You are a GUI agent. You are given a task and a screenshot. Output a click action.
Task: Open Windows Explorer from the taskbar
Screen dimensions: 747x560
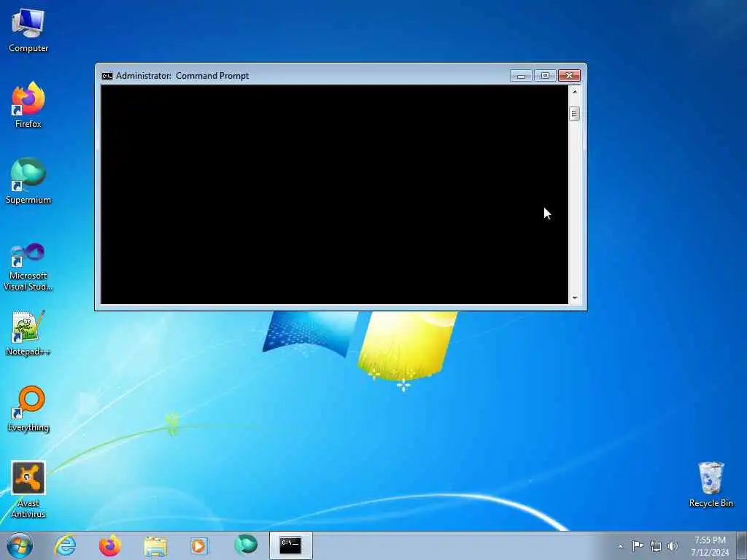pos(155,545)
